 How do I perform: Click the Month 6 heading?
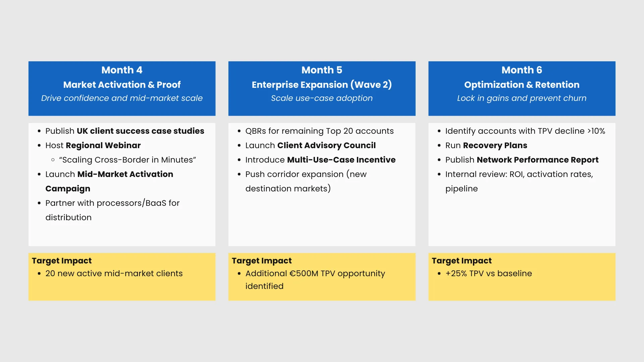(x=522, y=70)
